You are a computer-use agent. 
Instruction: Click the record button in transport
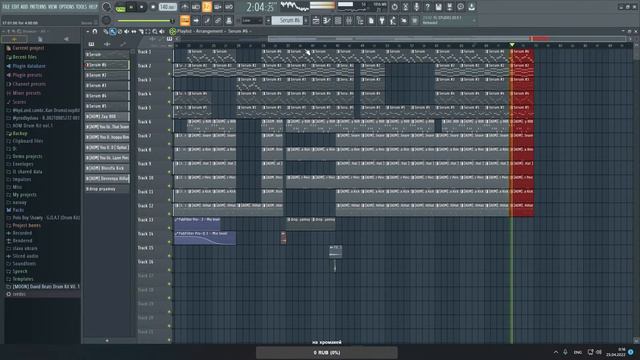pyautogui.click(x=153, y=7)
